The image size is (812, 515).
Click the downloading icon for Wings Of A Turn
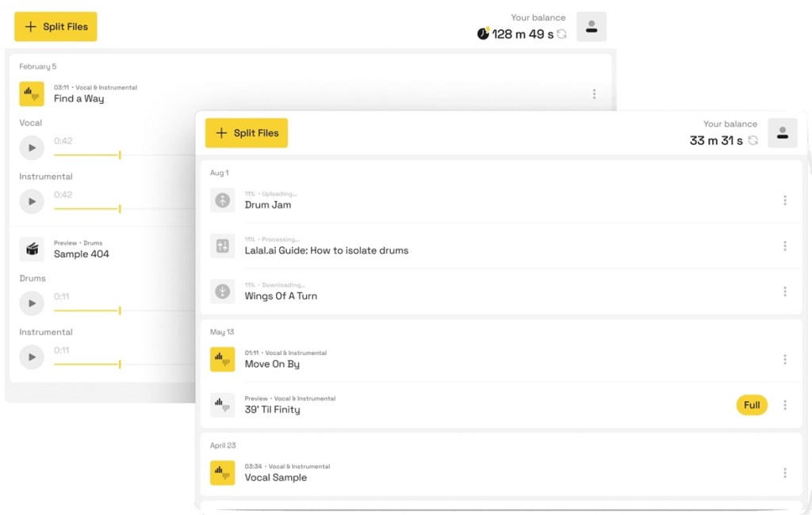click(x=222, y=292)
